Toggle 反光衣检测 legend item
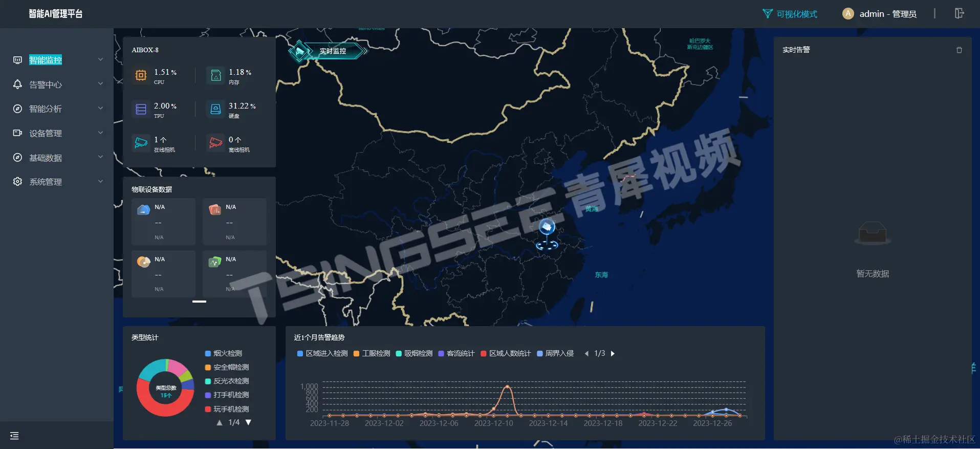 (227, 381)
